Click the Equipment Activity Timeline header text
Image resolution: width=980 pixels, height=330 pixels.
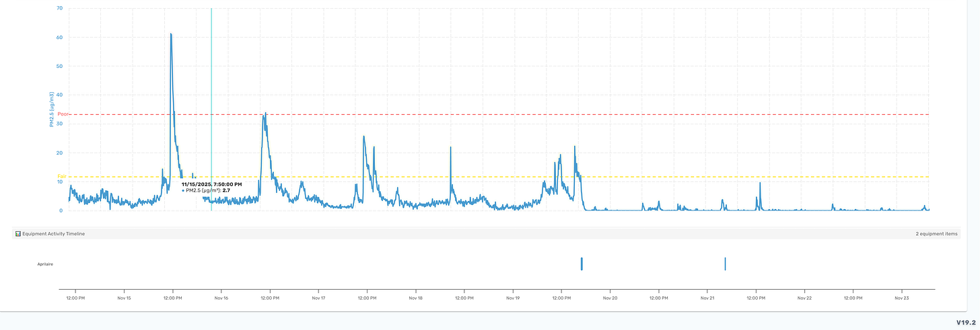coord(53,234)
